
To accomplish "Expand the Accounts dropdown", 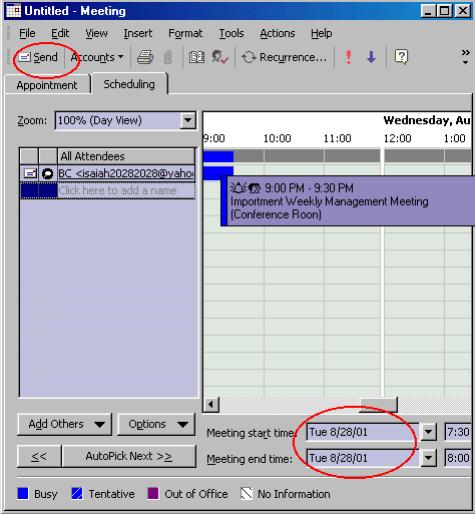I will [97, 57].
